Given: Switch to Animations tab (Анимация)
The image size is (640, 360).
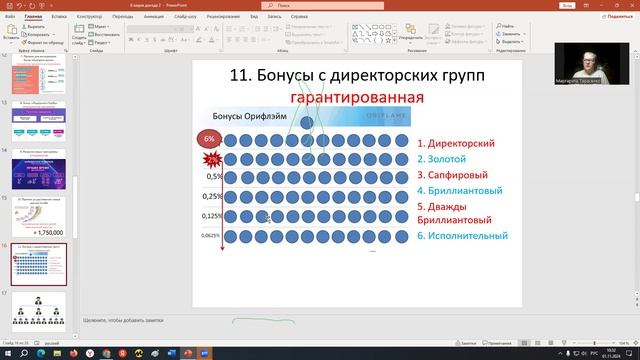Looking at the screenshot, I should [154, 17].
